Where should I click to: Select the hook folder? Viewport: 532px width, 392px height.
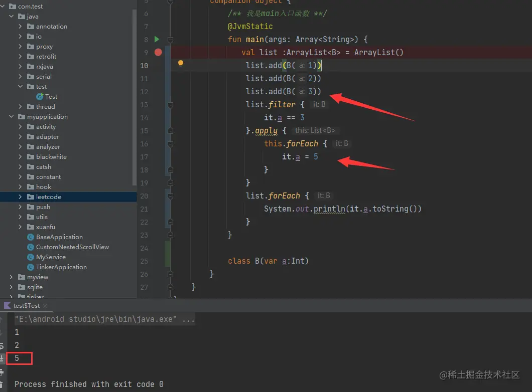click(39, 186)
